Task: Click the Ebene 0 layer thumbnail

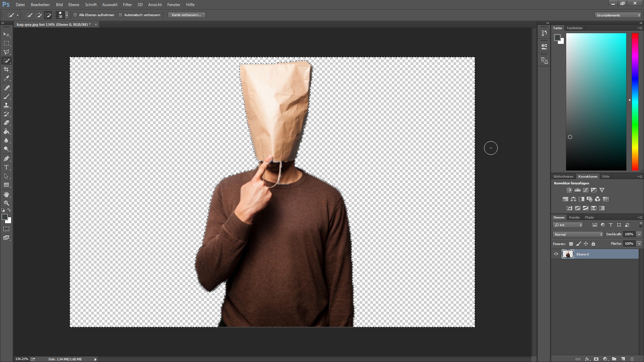Action: coord(568,254)
